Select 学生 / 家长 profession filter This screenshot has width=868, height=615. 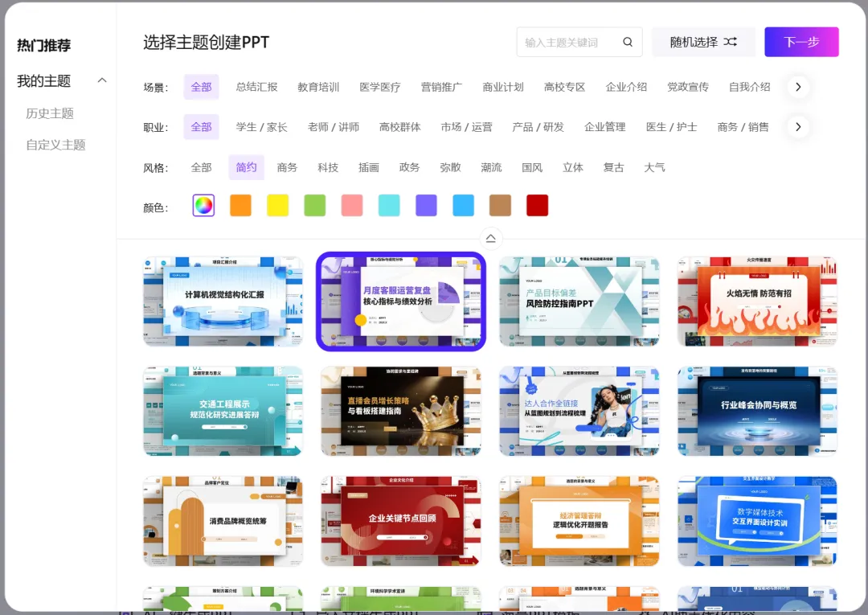point(261,127)
